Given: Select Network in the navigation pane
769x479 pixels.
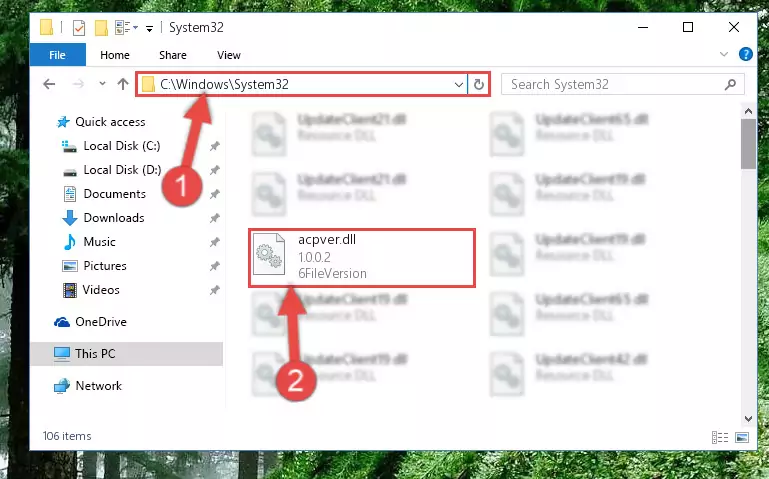Looking at the screenshot, I should [x=99, y=386].
